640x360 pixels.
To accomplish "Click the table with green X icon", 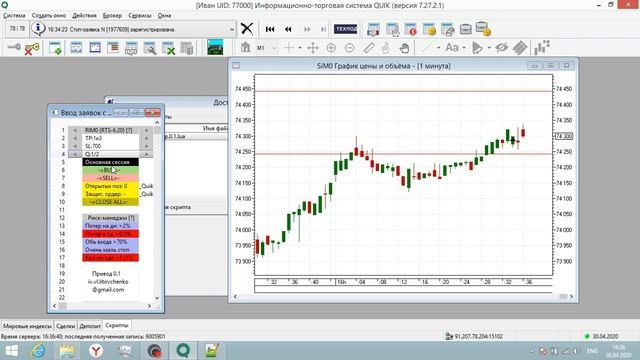I will 168,48.
